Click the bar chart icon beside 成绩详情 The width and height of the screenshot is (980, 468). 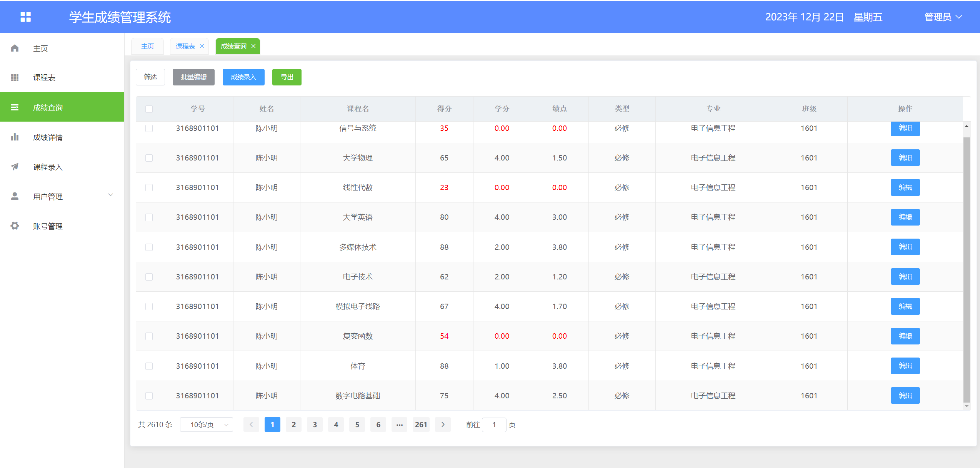[x=15, y=137]
